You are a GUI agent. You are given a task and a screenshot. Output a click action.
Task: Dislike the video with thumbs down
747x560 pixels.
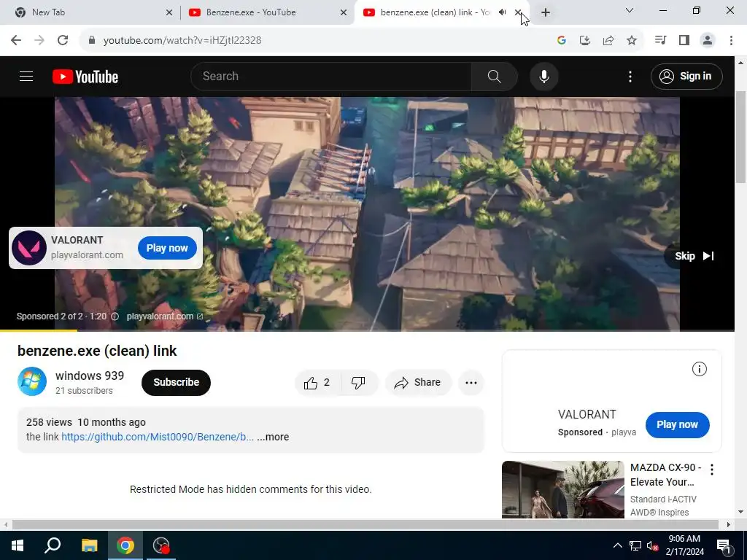point(358,382)
